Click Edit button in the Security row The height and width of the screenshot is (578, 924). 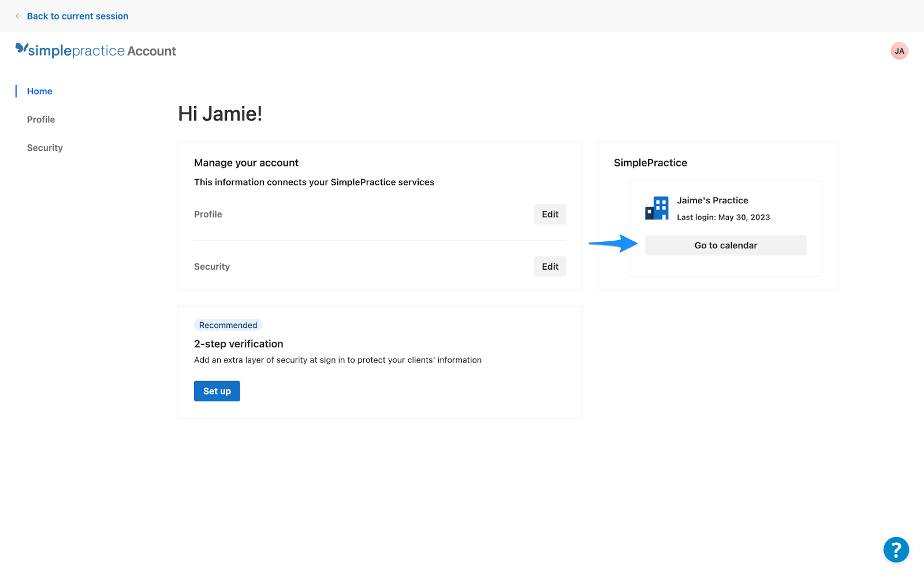pyautogui.click(x=550, y=267)
